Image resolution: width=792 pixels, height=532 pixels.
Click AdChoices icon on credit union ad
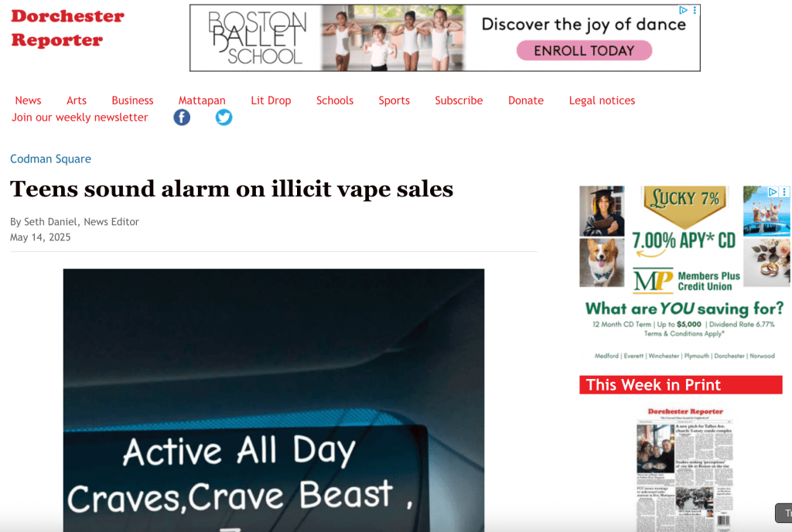773,192
